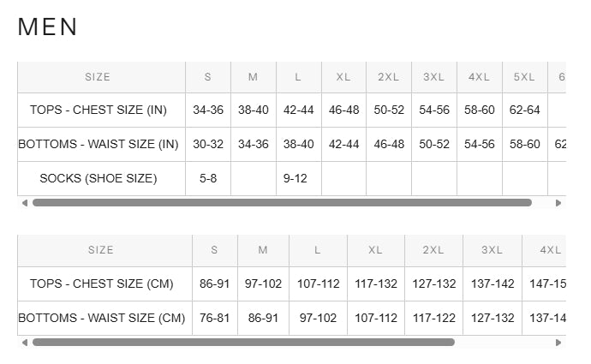This screenshot has height=364, width=591.
Task: Click the centimeters table horizontal scrollbar thumb
Action: point(243,343)
